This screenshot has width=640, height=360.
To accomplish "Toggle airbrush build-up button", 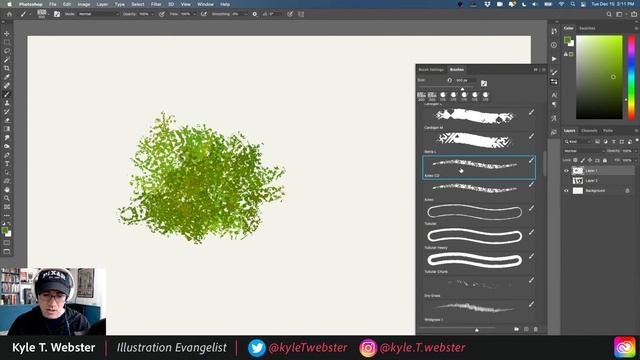I will pyautogui.click(x=204, y=14).
